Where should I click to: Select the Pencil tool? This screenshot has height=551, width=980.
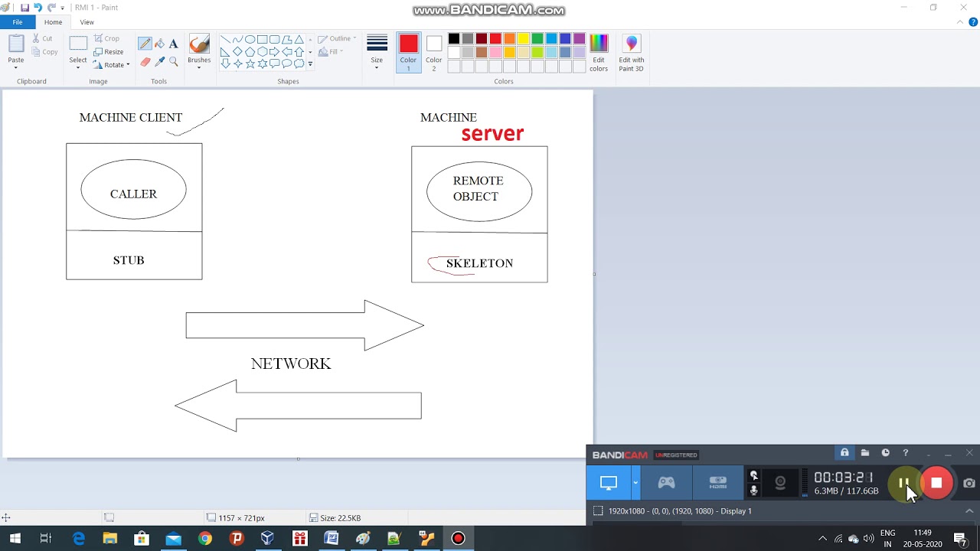click(x=145, y=44)
